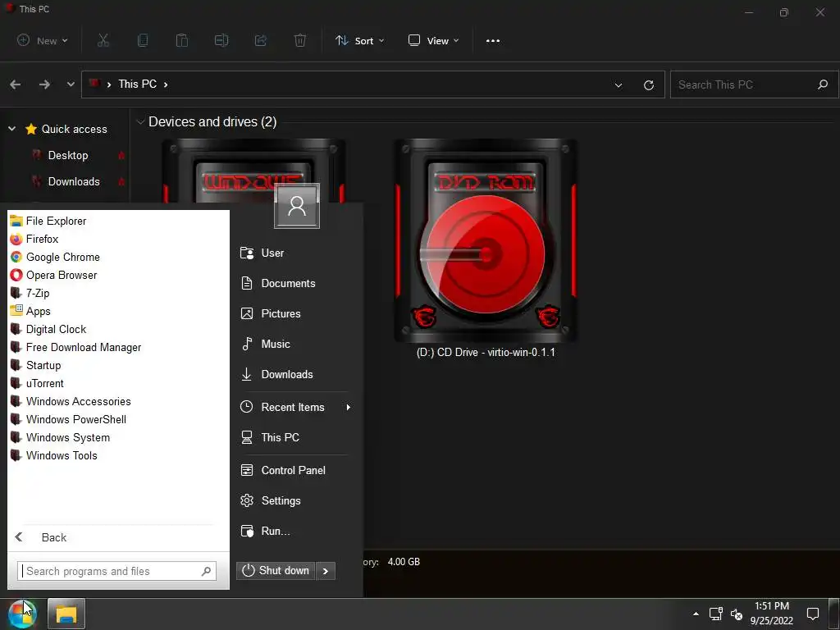Viewport: 840px width, 630px height.
Task: Open File Explorer from the taskbar
Action: (x=66, y=614)
